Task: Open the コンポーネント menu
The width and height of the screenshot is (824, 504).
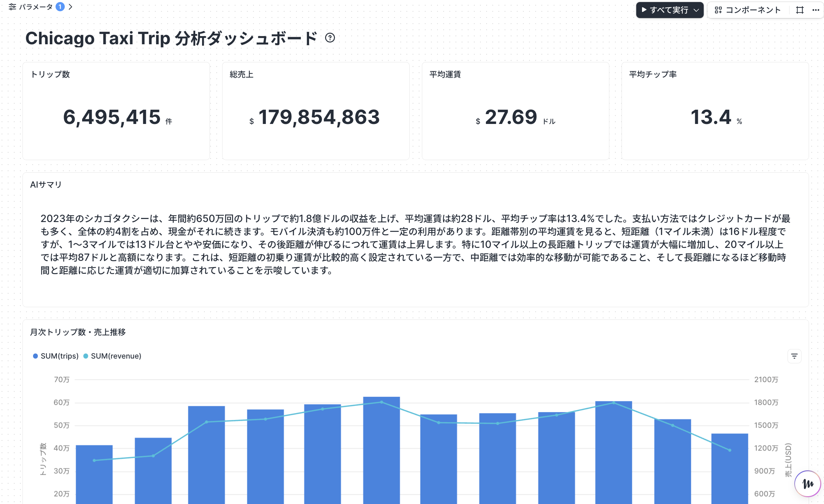Action: (747, 10)
